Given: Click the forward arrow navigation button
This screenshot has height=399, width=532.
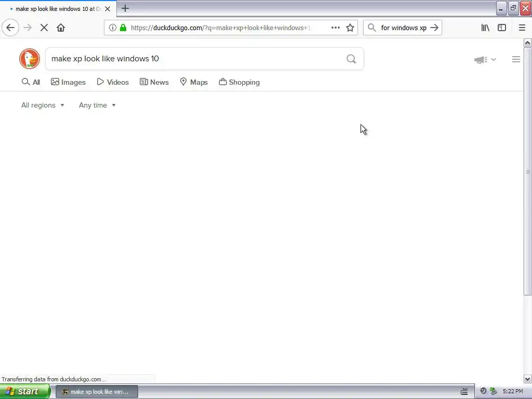Looking at the screenshot, I should [x=28, y=28].
